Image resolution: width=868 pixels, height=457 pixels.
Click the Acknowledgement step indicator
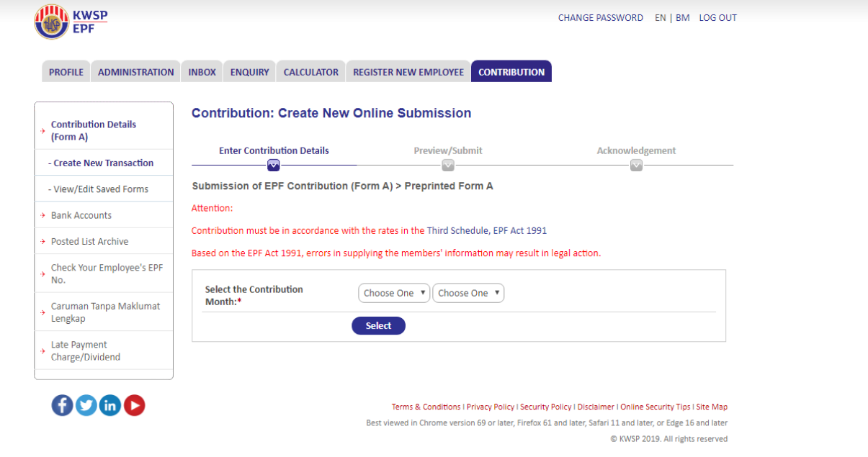pos(636,150)
